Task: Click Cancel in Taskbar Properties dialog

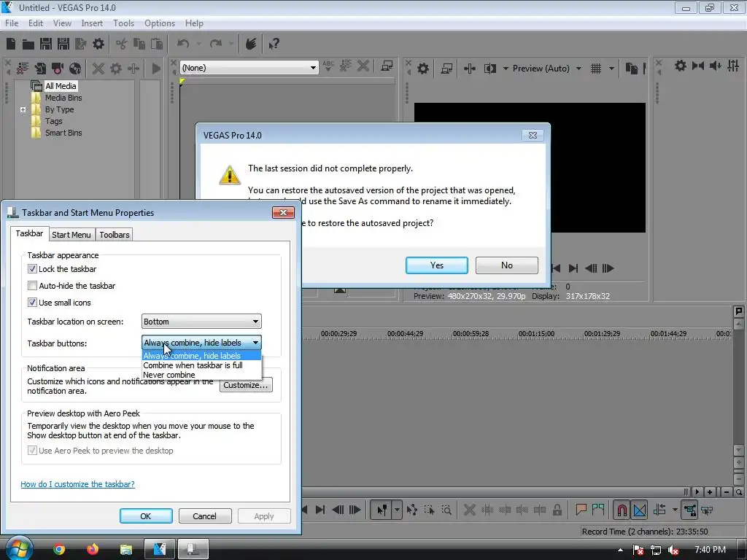Action: click(205, 516)
